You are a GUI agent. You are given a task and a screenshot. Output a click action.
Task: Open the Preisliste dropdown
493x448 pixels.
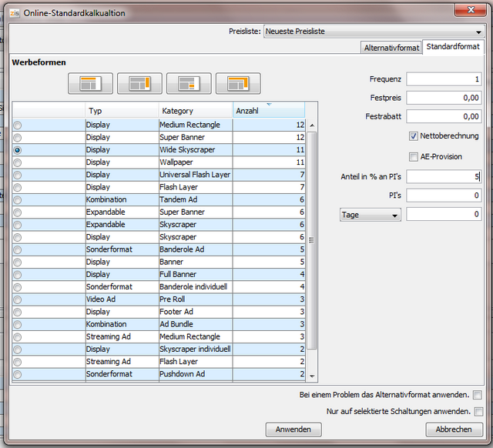[374, 32]
